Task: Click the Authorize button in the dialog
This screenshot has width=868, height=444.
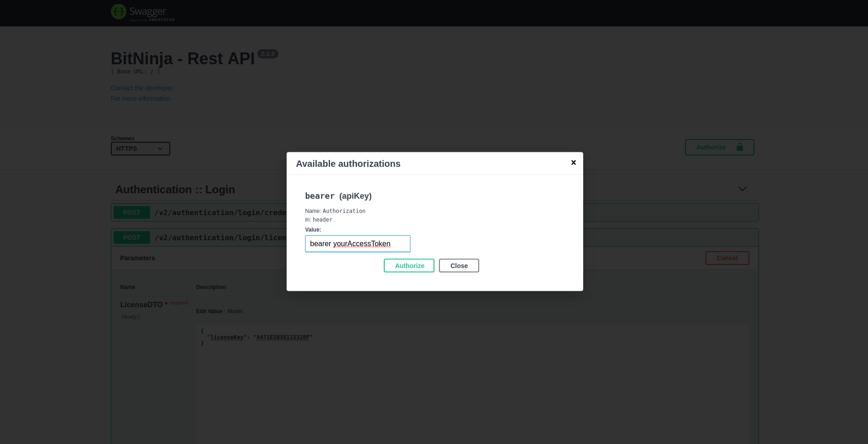Action: [409, 266]
